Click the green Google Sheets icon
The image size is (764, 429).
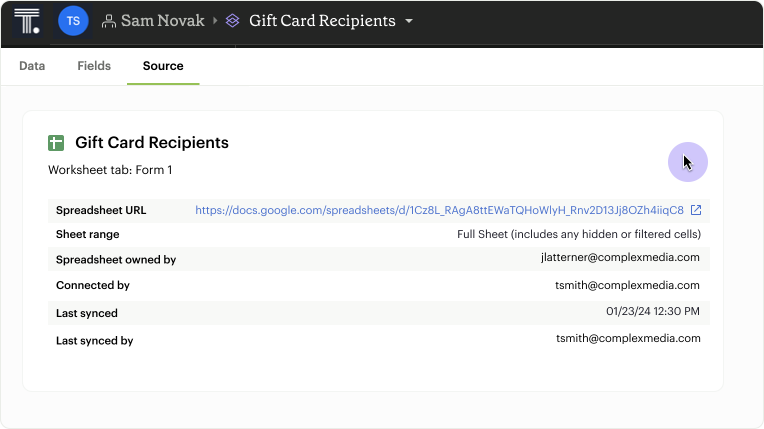point(57,143)
